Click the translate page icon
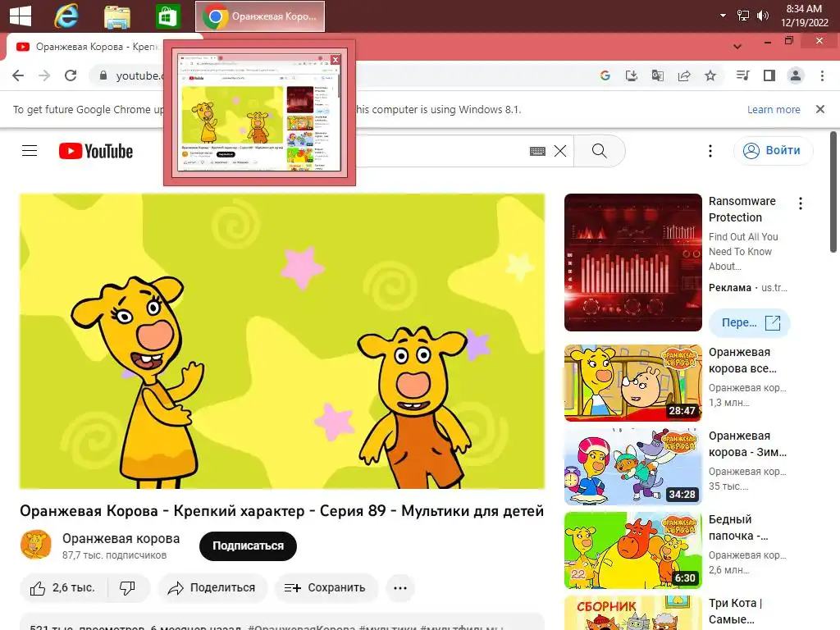The width and height of the screenshot is (840, 630). coord(658,75)
